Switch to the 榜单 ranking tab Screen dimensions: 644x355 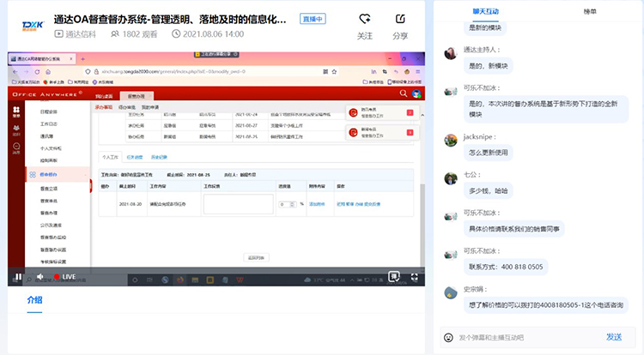(590, 11)
